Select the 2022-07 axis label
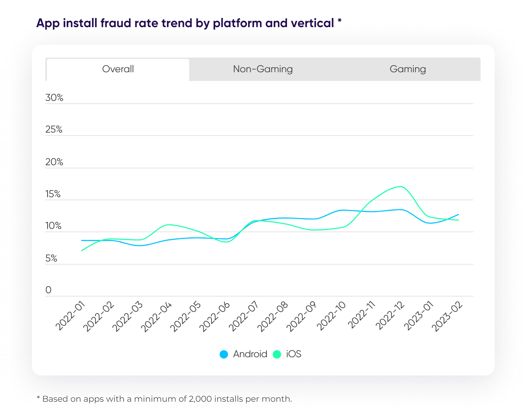 244,316
